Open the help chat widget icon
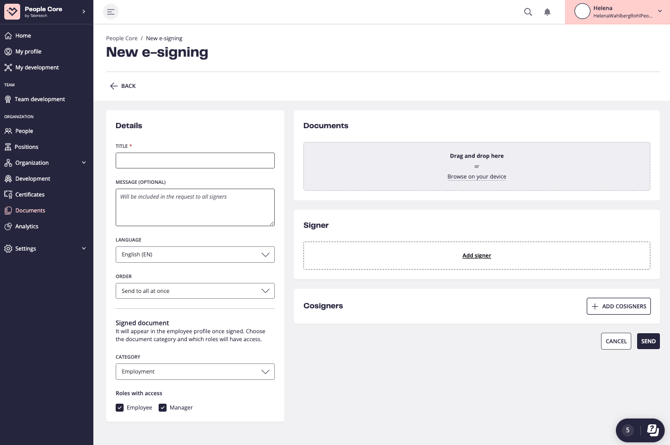Screen dimensions: 670x445 coord(652,430)
